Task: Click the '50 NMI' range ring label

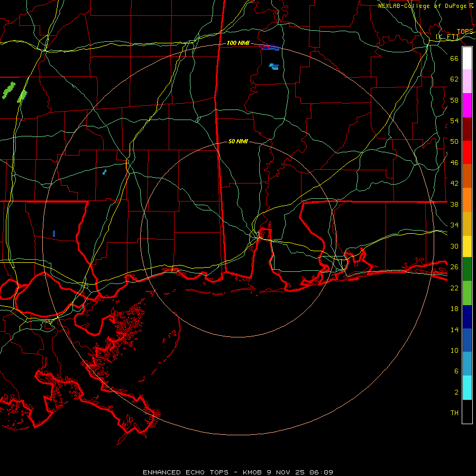Action: point(238,141)
